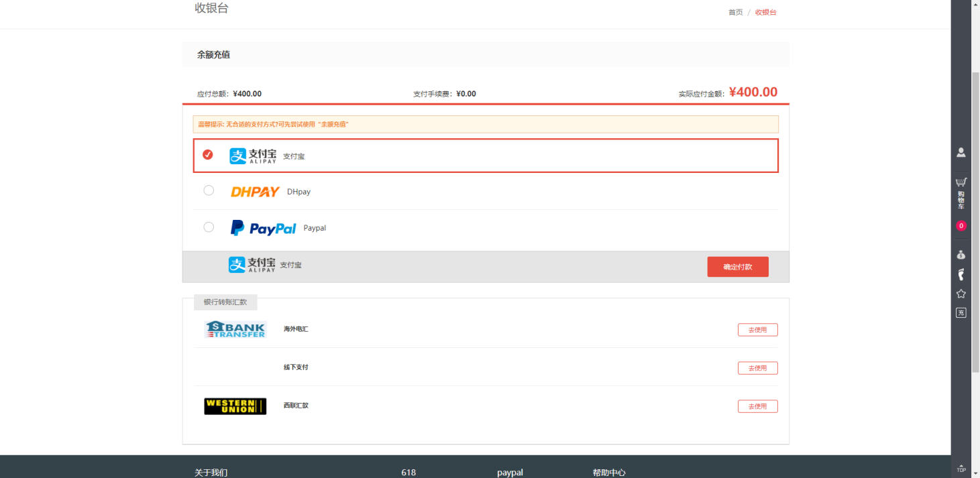
Task: Click the Western Union logo
Action: click(x=235, y=406)
